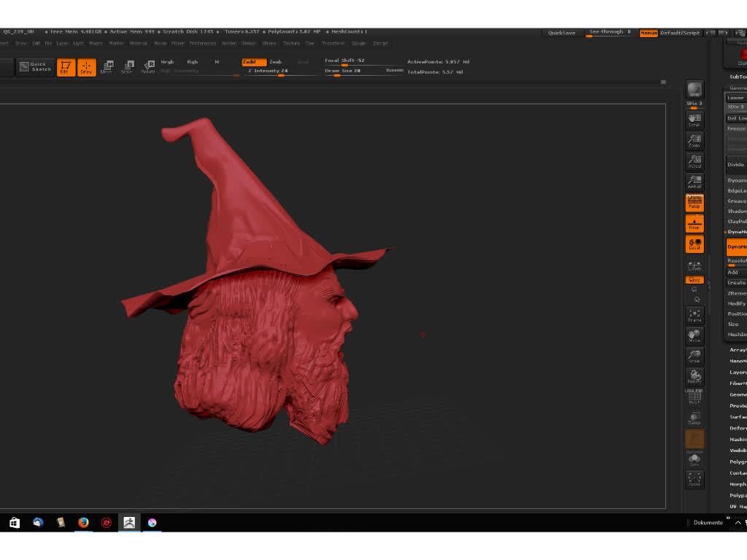
Task: Toggle the Floor grid button
Action: pos(694,223)
